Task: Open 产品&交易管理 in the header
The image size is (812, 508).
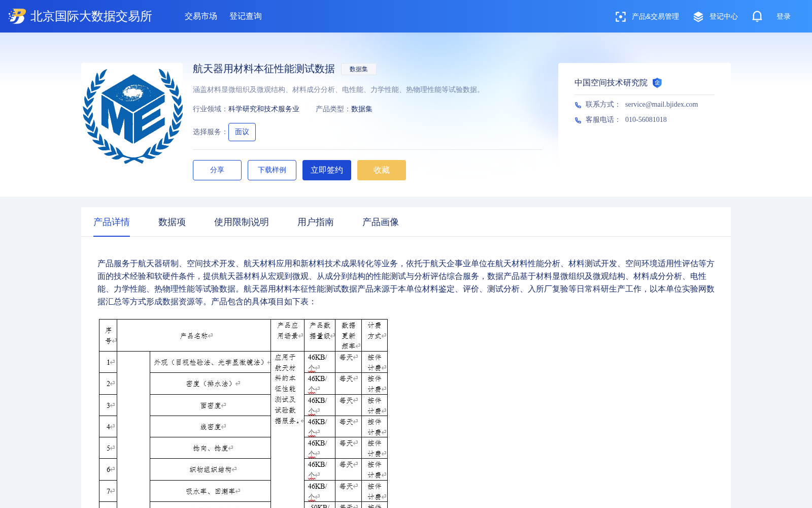Action: [655, 17]
